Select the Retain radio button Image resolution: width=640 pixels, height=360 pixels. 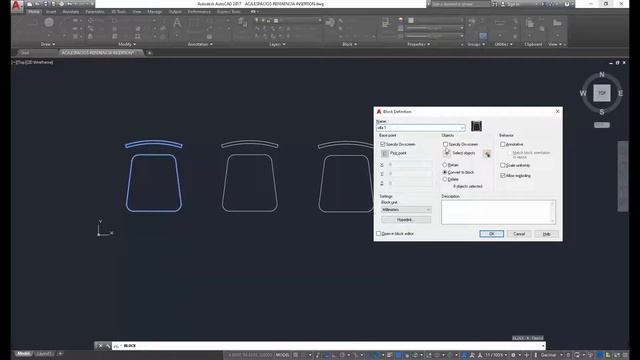pyautogui.click(x=445, y=165)
